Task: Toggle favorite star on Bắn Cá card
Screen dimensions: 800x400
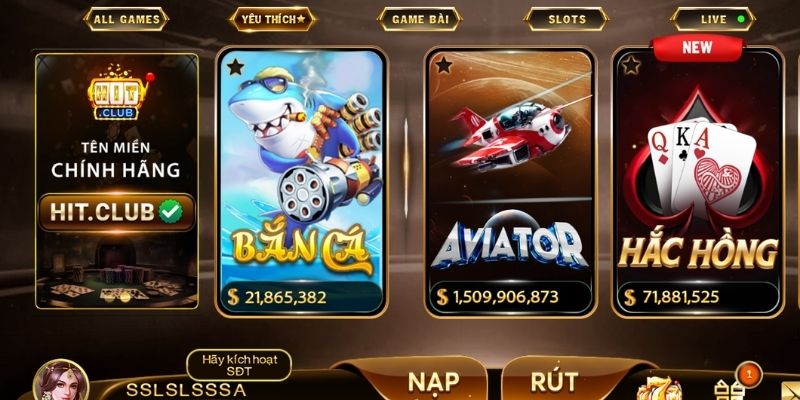Action: [x=235, y=66]
